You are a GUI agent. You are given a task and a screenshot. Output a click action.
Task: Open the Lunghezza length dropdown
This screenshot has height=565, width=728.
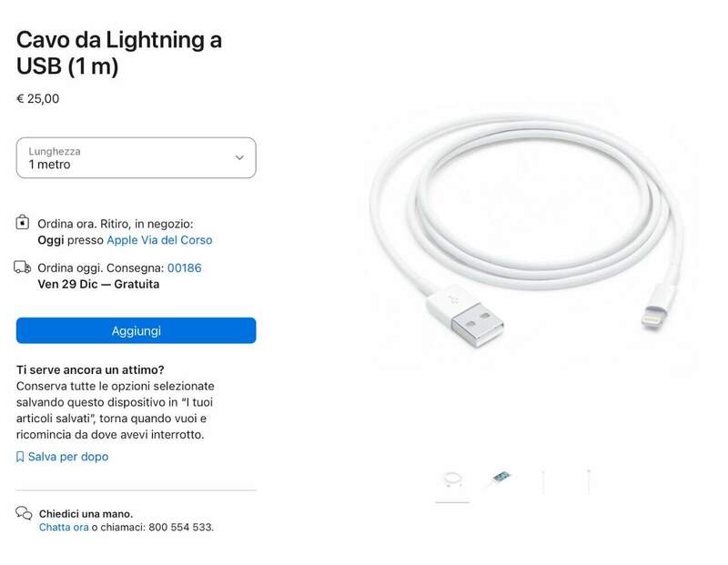coord(136,158)
